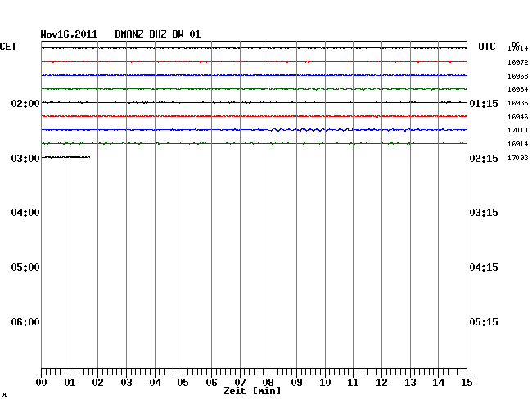The height and width of the screenshot is (404, 532).
Task: Click minute tick label 14 on axis
Action: [438, 383]
